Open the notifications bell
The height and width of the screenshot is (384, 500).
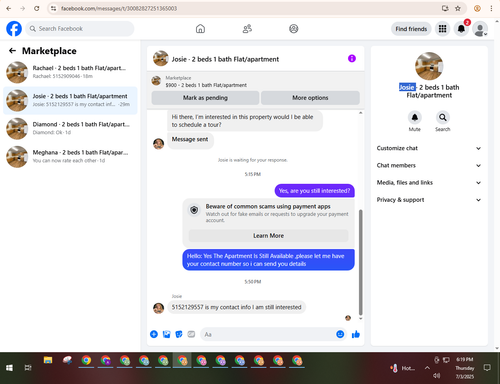click(461, 29)
